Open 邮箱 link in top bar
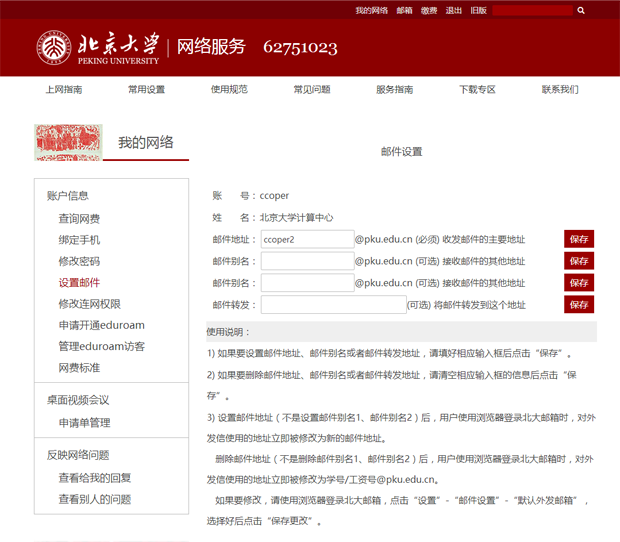The height and width of the screenshot is (542, 620). tap(404, 10)
